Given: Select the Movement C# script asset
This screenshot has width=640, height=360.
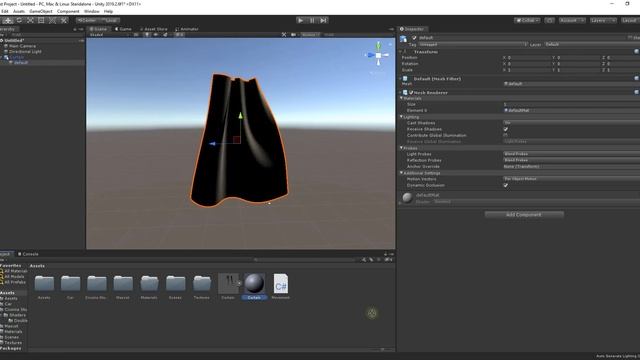Looking at the screenshot, I should click(280, 283).
